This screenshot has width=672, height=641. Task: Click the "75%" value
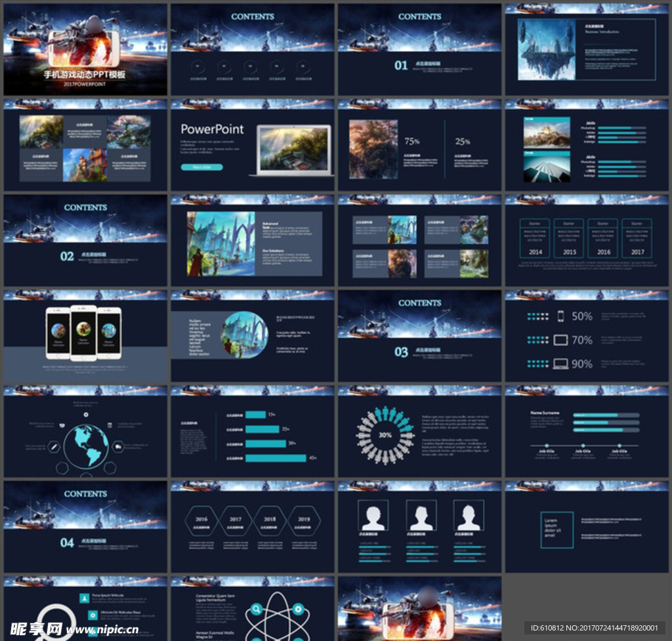(412, 141)
